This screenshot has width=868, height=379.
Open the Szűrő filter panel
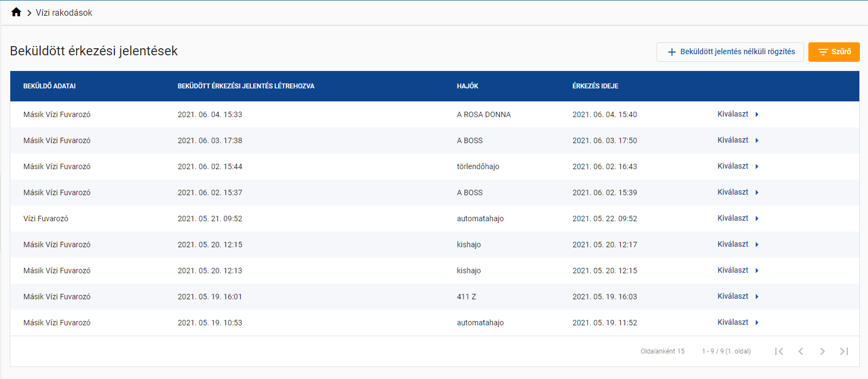point(834,52)
